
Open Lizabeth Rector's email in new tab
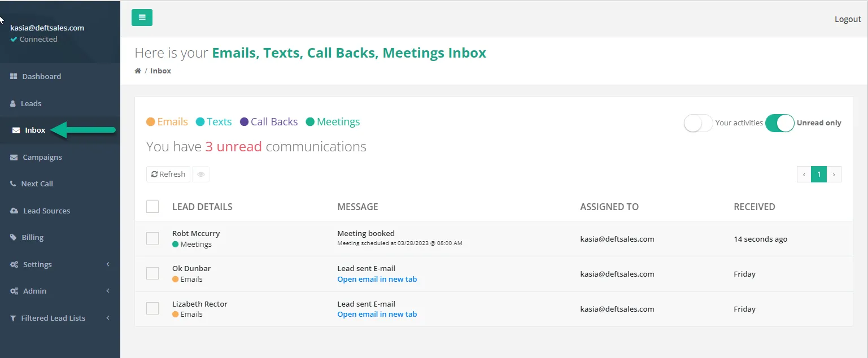[x=377, y=315]
